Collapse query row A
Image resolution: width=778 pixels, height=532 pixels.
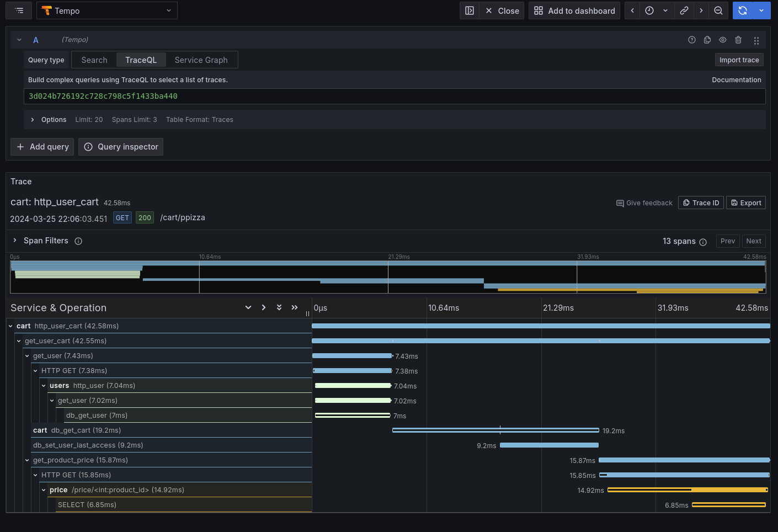(x=19, y=40)
